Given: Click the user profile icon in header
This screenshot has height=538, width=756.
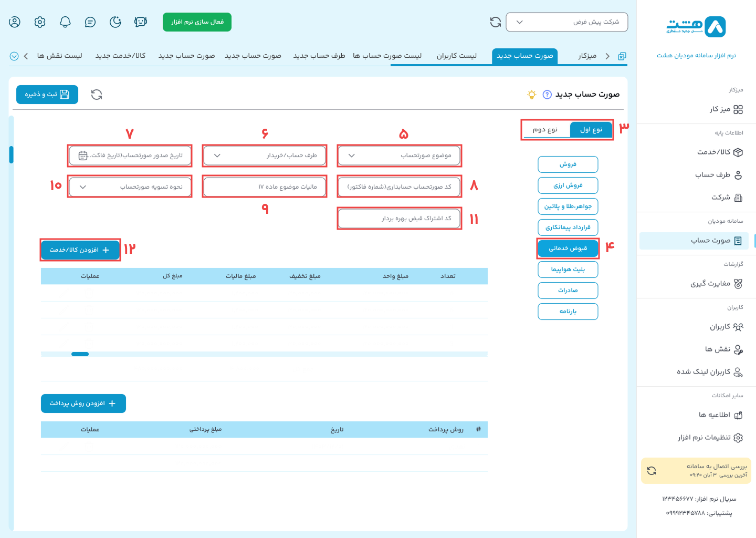Looking at the screenshot, I should point(15,22).
